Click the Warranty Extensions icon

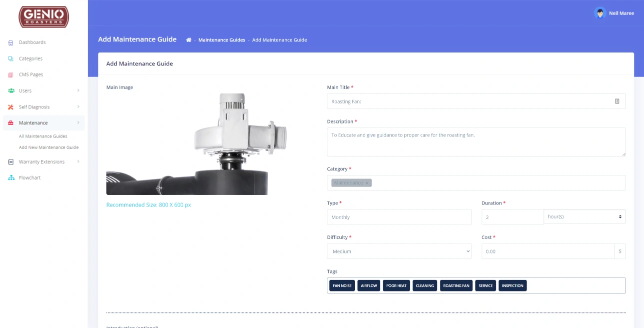click(11, 162)
